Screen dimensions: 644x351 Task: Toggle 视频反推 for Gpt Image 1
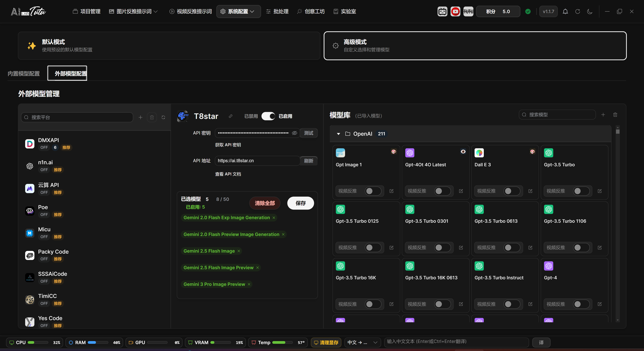(x=373, y=191)
